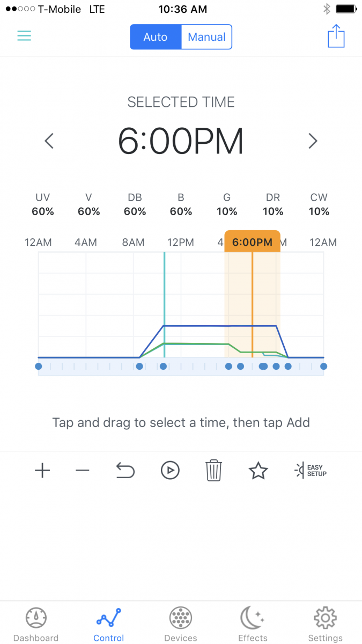Open the Devices tab
362x644 pixels.
(x=181, y=624)
